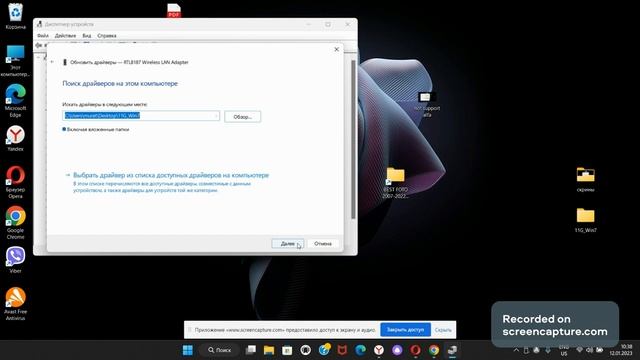Open the Windows Start menu
This screenshot has height=360, width=640.
[188, 350]
